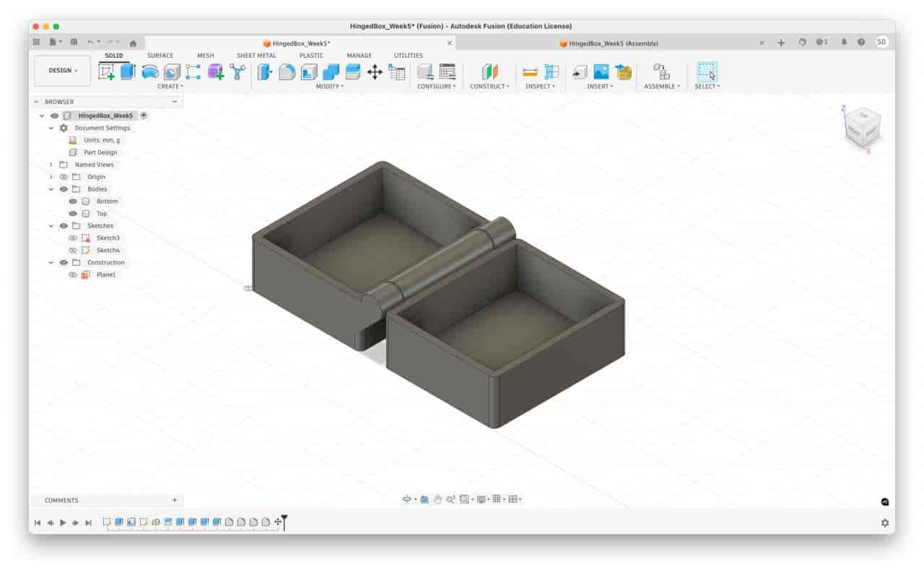Image resolution: width=924 pixels, height=572 pixels.
Task: Click the Orbit icon in navigation bar
Action: pyautogui.click(x=407, y=499)
